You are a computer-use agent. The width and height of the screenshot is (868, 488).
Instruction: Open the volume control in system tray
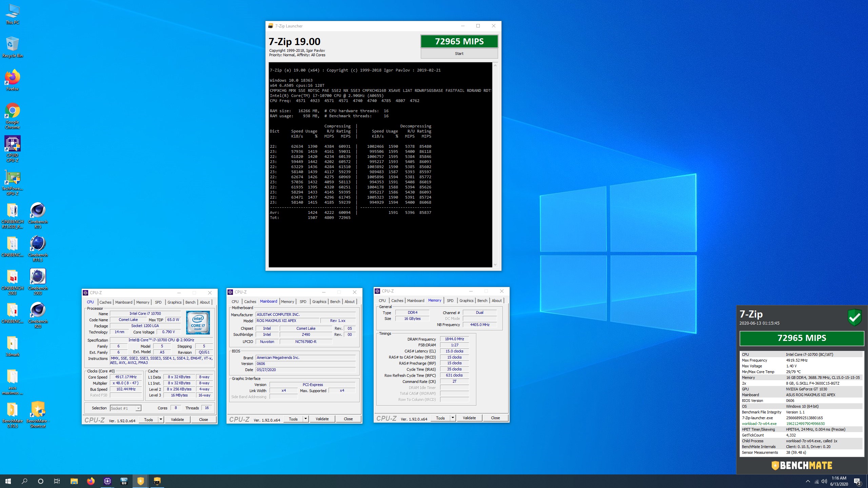click(824, 482)
